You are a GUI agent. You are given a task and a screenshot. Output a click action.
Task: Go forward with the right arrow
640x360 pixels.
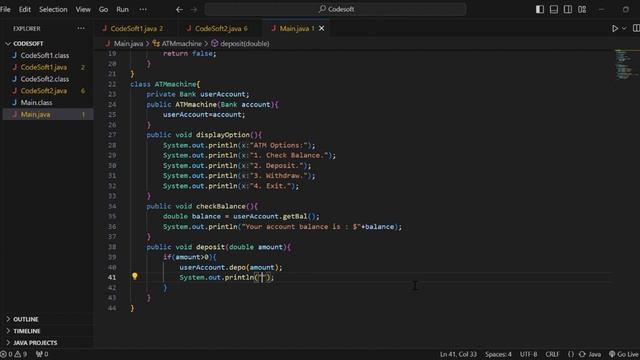coord(194,9)
